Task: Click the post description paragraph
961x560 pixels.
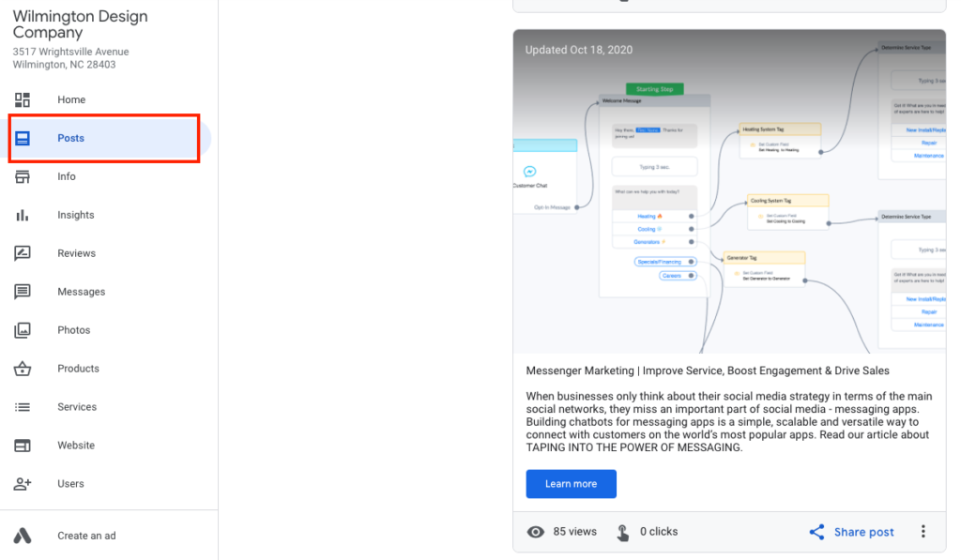Action: pos(729,422)
